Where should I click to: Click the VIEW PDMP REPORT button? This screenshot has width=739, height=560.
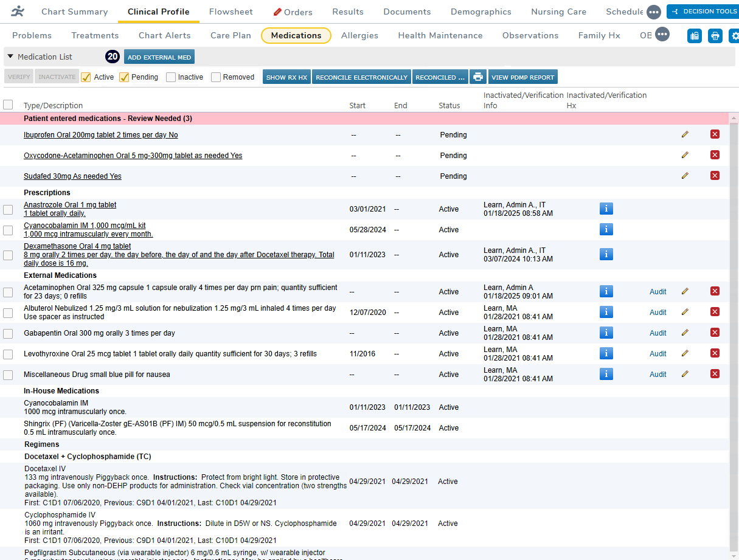tap(522, 77)
